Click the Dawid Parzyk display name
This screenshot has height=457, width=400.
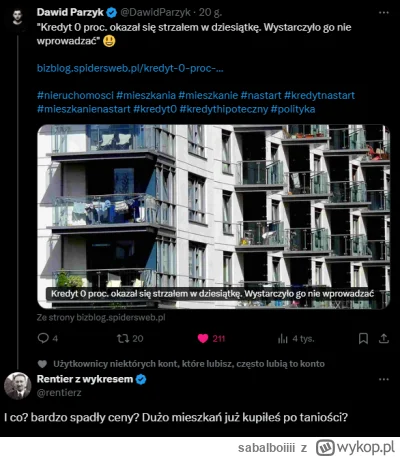70,12
